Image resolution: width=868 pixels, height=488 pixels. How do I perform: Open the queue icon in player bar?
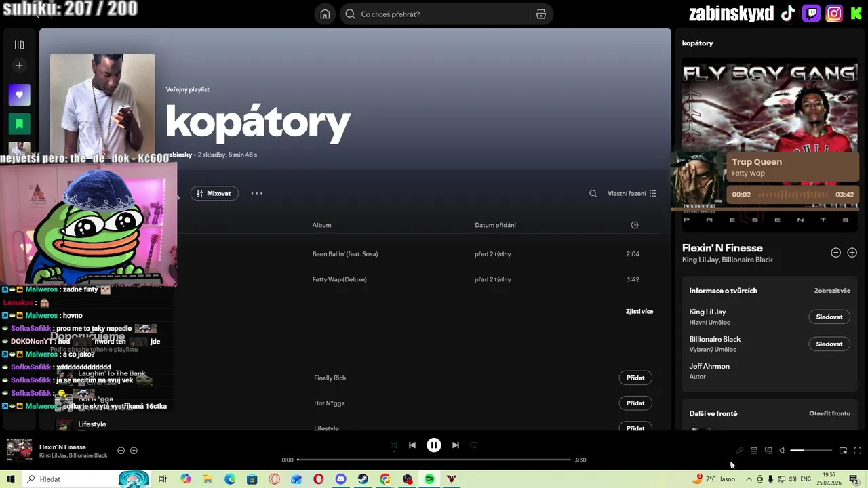pos(753,451)
